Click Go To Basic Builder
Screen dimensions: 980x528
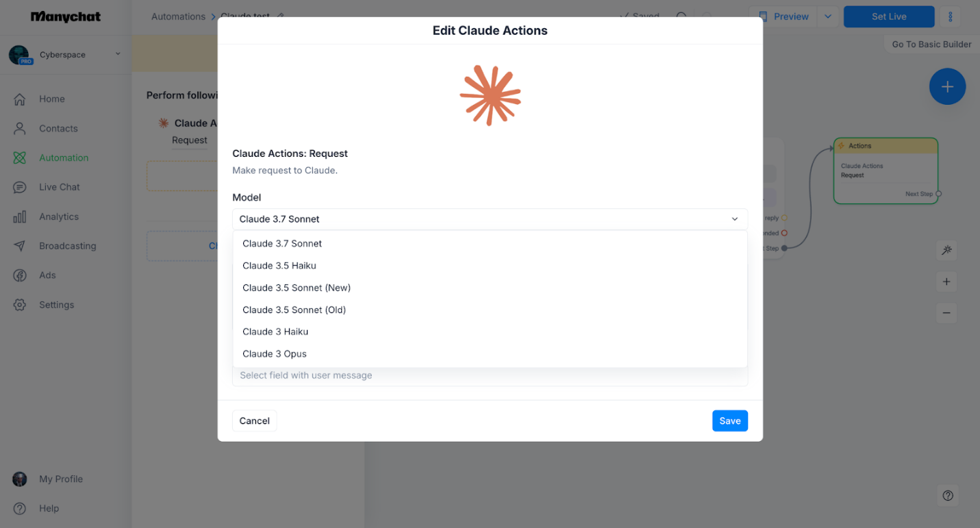931,44
